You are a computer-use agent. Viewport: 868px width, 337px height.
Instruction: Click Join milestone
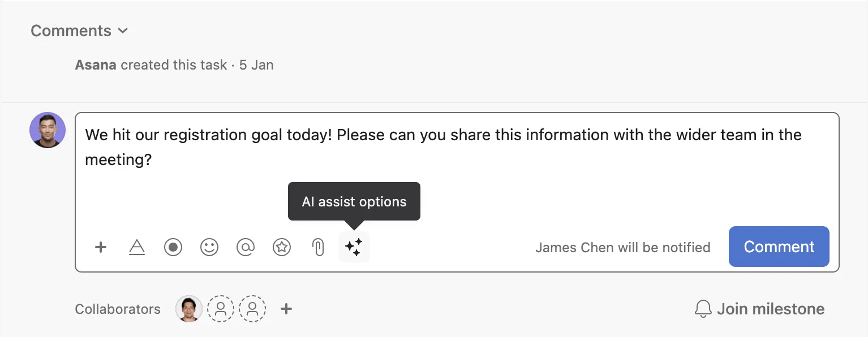pyautogui.click(x=771, y=309)
